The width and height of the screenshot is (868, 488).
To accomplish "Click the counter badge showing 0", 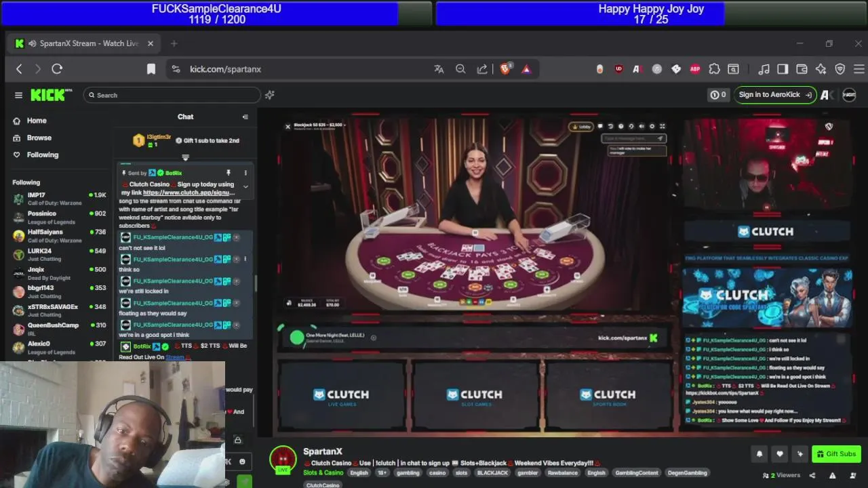I will (x=717, y=95).
